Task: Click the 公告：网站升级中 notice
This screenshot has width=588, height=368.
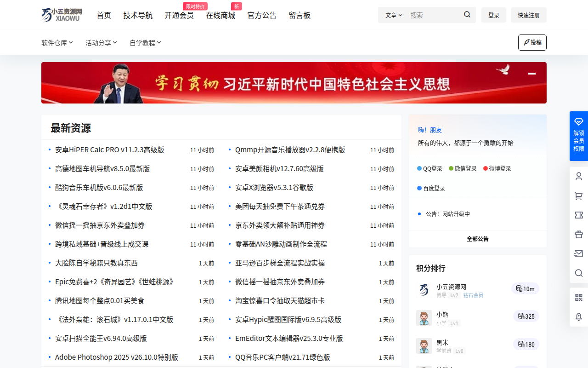Action: click(448, 214)
